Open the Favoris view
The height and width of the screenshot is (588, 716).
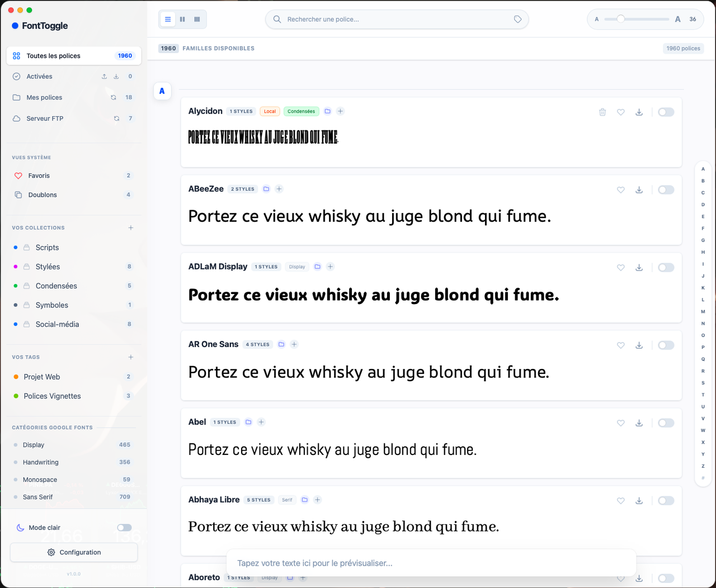40,176
